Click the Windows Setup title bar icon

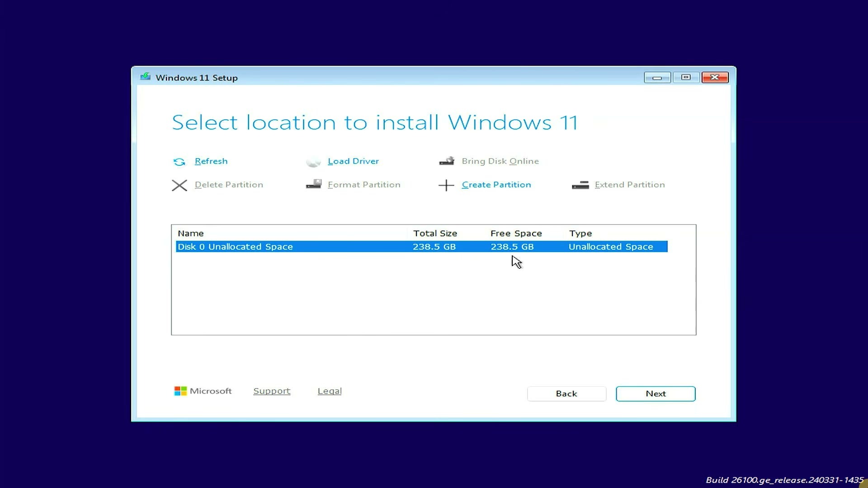(x=145, y=77)
